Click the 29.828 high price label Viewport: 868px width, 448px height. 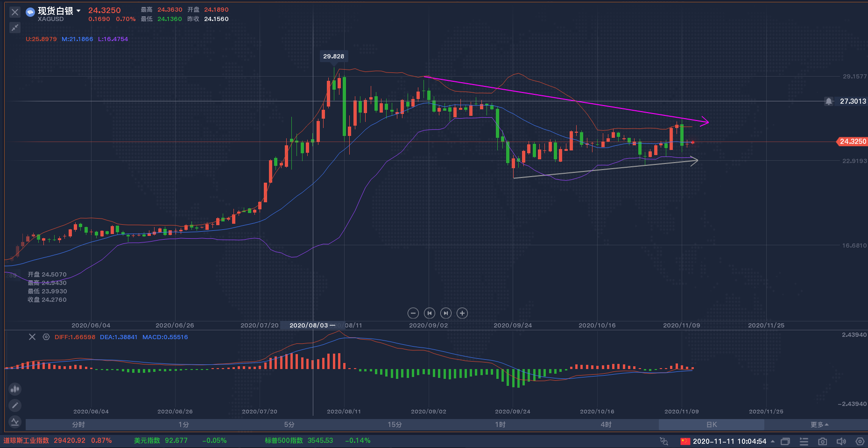point(334,56)
